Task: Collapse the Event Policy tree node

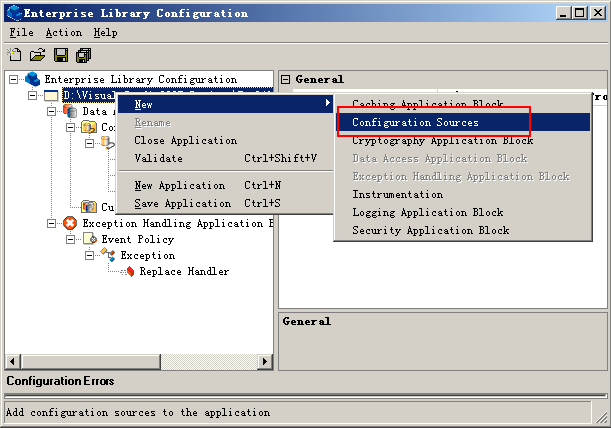Action: tap(71, 239)
